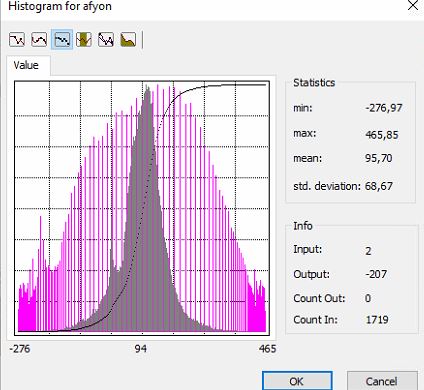
Task: Click the Count In value 1719
Action: click(377, 320)
